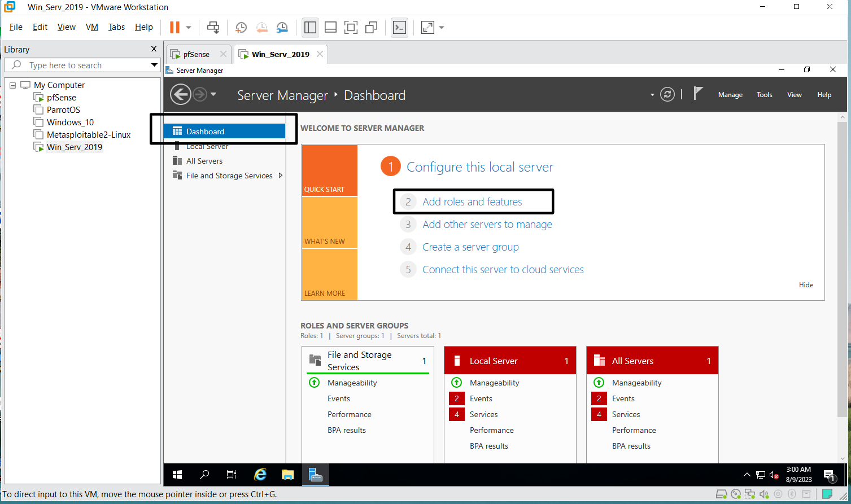Open the Tabs menu in VMware
851x504 pixels.
pos(116,27)
